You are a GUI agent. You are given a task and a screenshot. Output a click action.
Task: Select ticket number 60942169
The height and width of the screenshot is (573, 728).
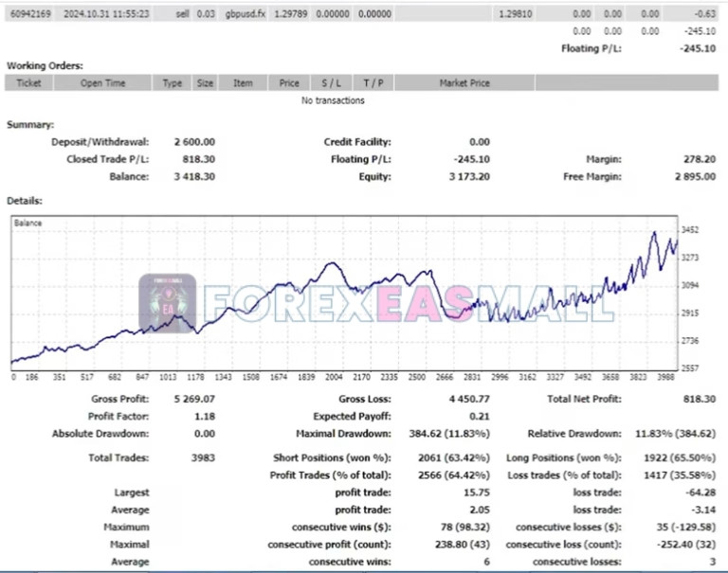(30, 14)
